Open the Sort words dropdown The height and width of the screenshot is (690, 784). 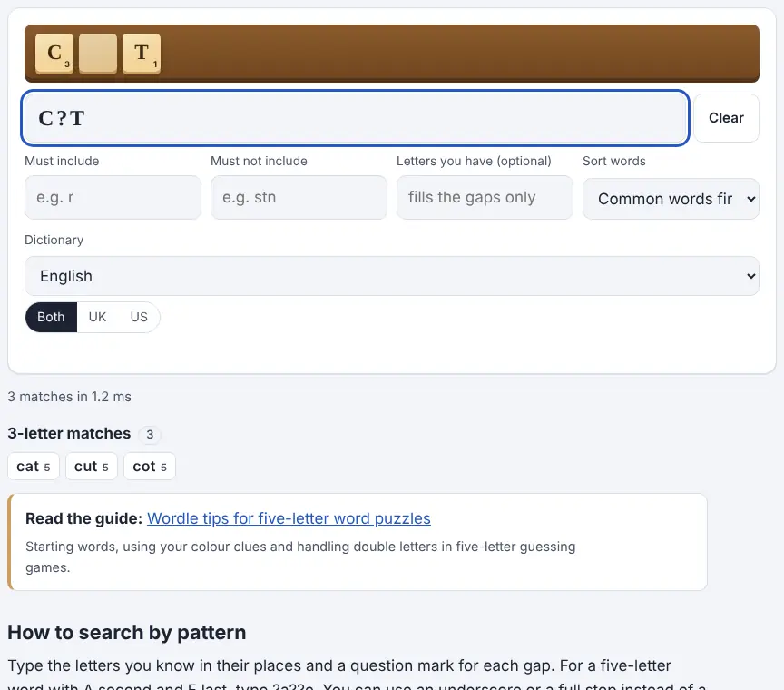tap(671, 199)
